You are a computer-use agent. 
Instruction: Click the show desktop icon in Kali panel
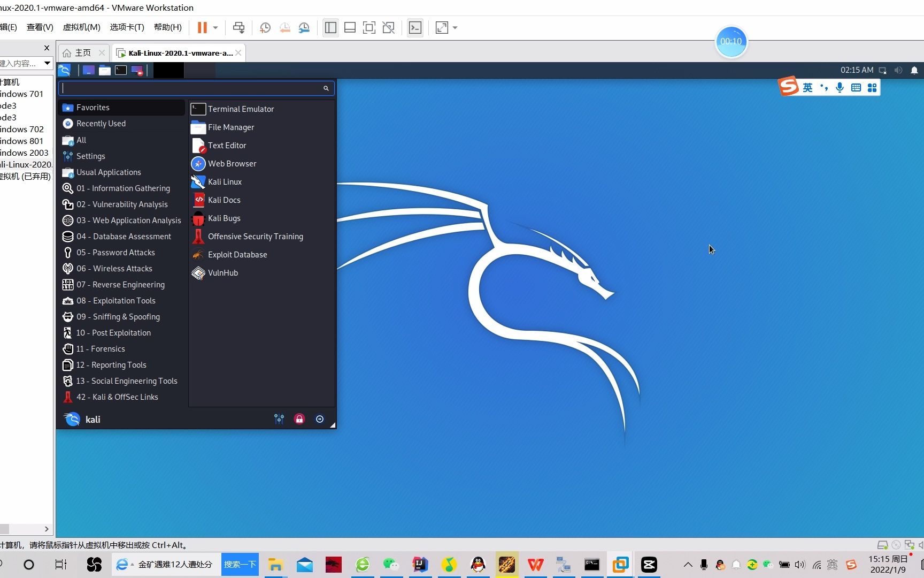tap(89, 70)
